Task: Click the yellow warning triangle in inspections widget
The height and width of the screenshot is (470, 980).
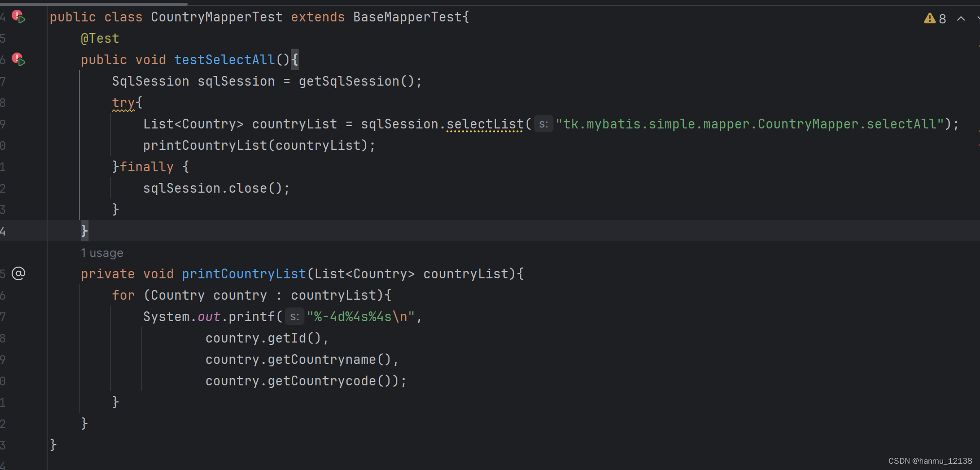Action: [930, 18]
